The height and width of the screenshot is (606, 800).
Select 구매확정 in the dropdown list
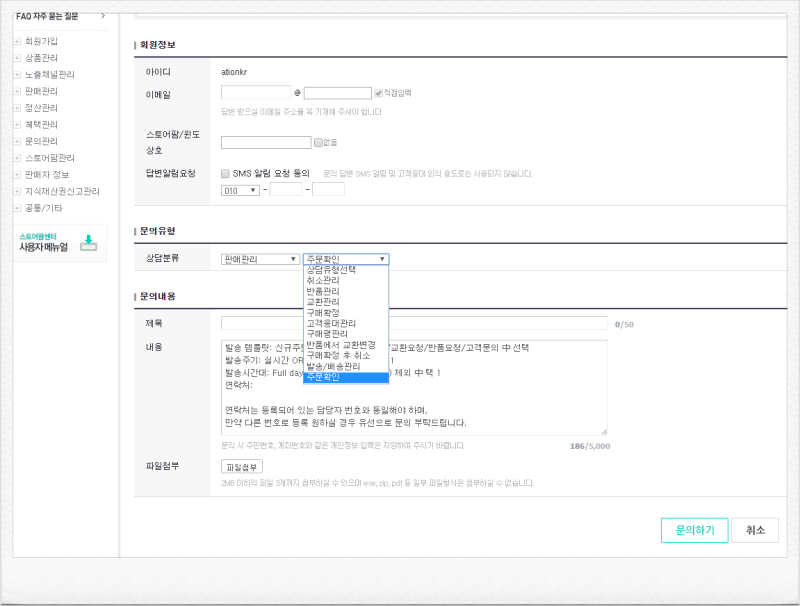(346, 313)
